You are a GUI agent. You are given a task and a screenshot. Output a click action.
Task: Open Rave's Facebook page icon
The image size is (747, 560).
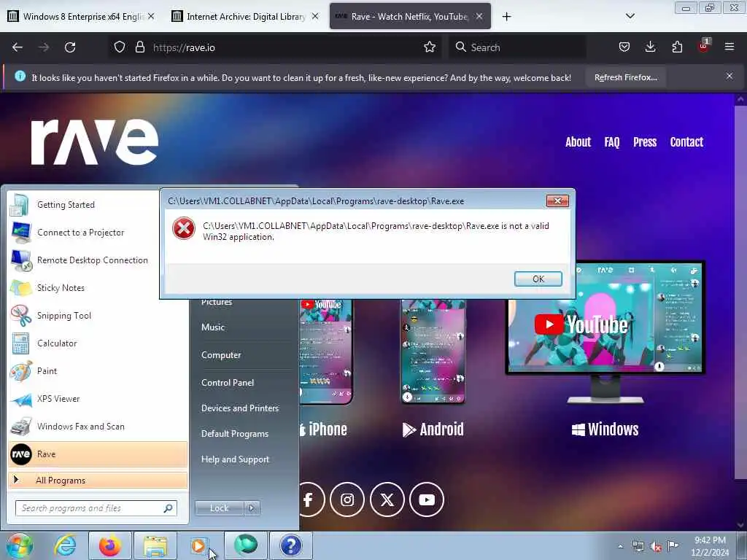point(309,499)
